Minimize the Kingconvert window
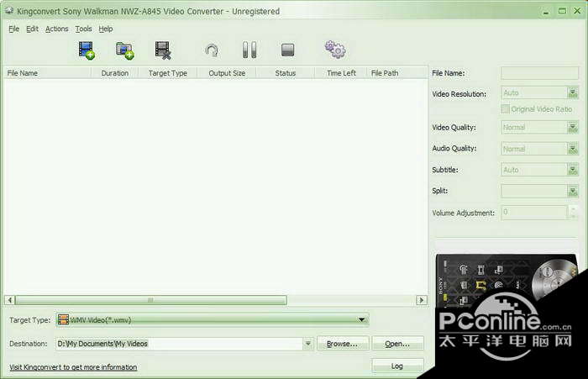This screenshot has width=588, height=379. tap(546, 12)
